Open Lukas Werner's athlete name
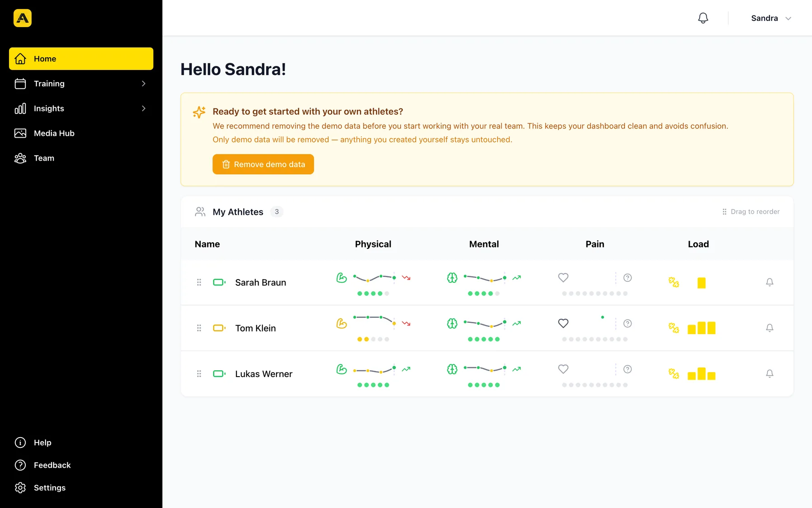This screenshot has width=812, height=508. tap(264, 374)
